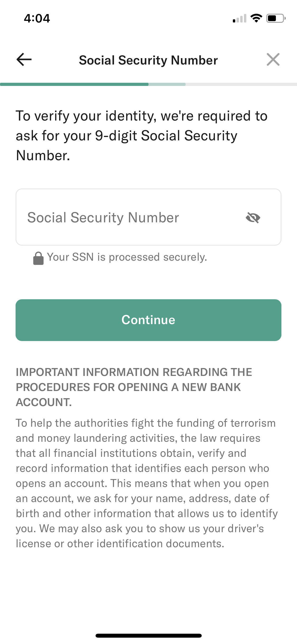Tap the IMPORTANT INFORMATION heading
Viewport: 297px width, 644px height.
pyautogui.click(x=134, y=387)
